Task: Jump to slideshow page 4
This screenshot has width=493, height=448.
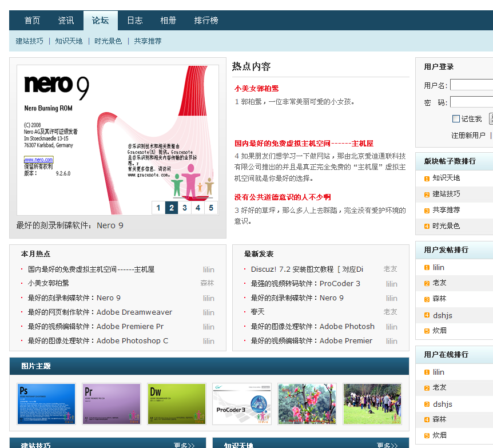Action: point(198,208)
